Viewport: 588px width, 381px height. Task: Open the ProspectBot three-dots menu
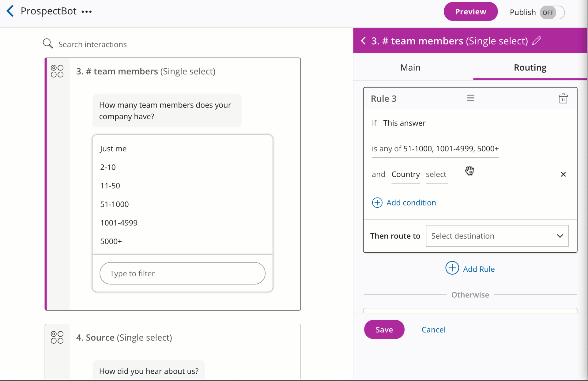tap(87, 12)
